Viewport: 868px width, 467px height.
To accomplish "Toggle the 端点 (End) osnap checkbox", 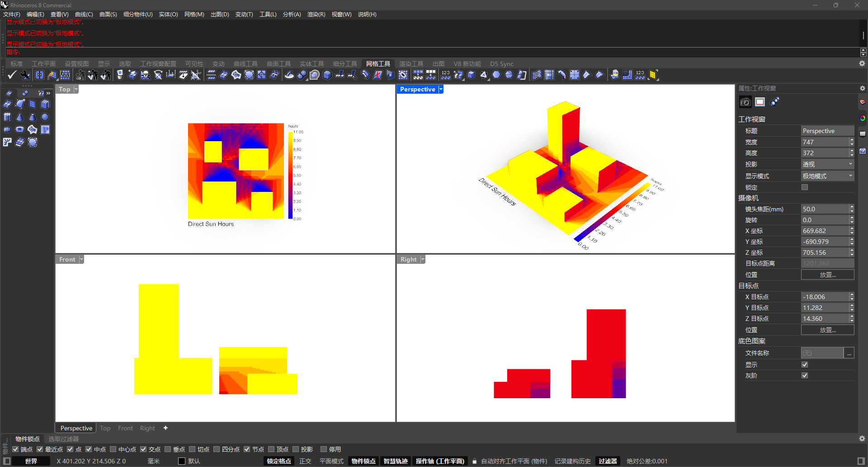I will (15, 449).
